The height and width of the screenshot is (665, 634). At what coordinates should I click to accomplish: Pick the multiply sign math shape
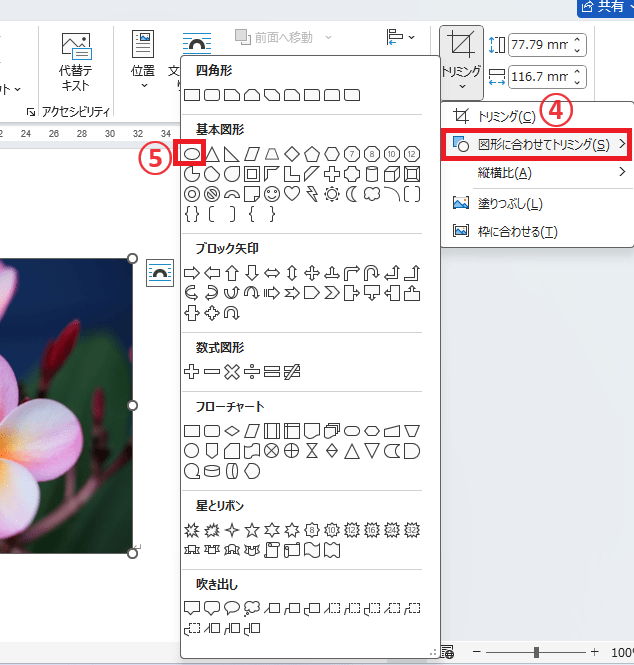[x=232, y=372]
